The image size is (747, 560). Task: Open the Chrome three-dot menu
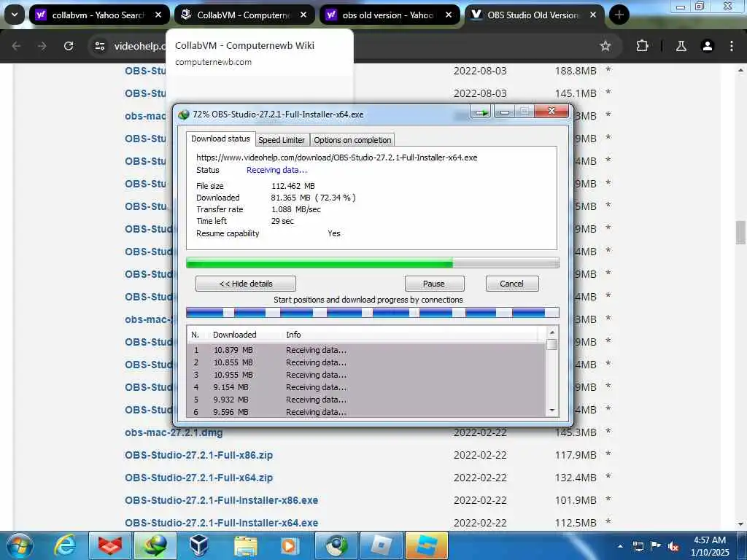click(732, 46)
